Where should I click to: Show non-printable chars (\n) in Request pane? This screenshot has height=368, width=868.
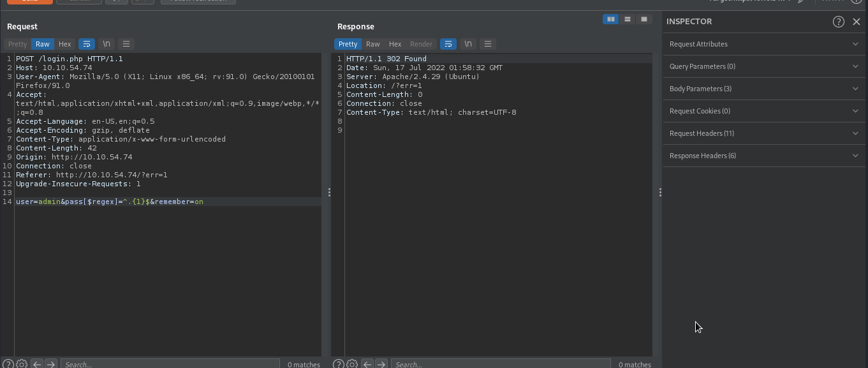tap(107, 44)
